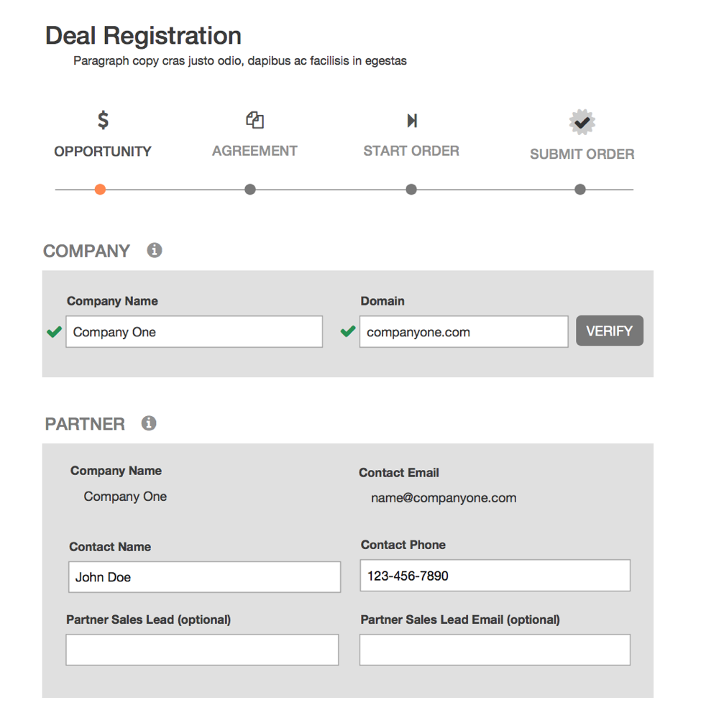Click the Submit Order checkmark badge icon
Screen dimensions: 701x728
[582, 123]
